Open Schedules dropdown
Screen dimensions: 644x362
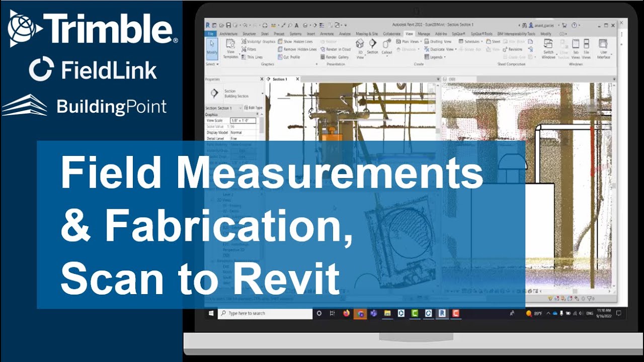(x=471, y=42)
